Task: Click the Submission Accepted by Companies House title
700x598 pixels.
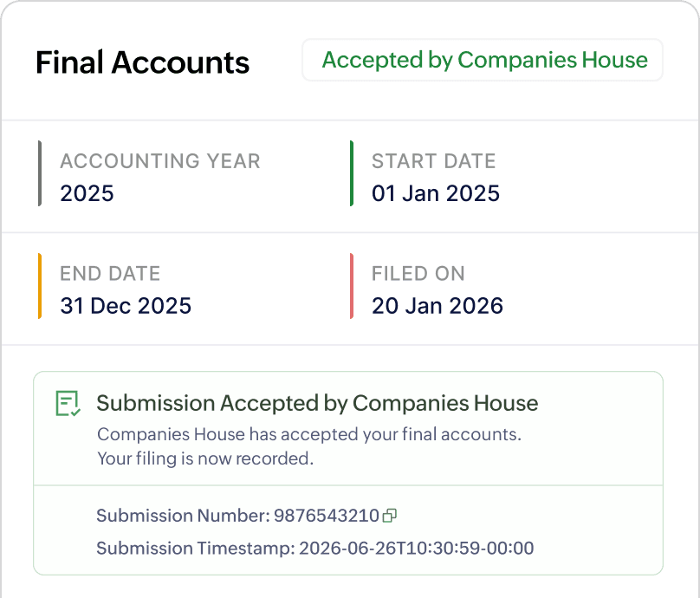Action: pyautogui.click(x=318, y=402)
